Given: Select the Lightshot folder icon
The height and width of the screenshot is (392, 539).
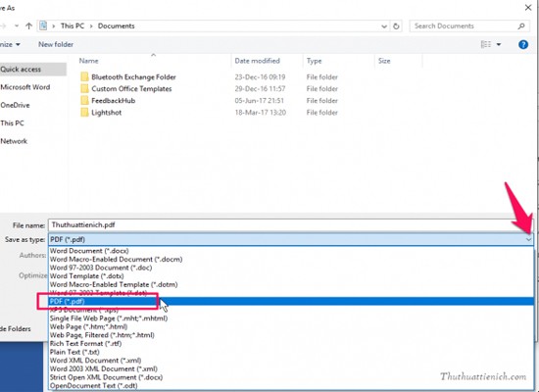Looking at the screenshot, I should click(84, 113).
